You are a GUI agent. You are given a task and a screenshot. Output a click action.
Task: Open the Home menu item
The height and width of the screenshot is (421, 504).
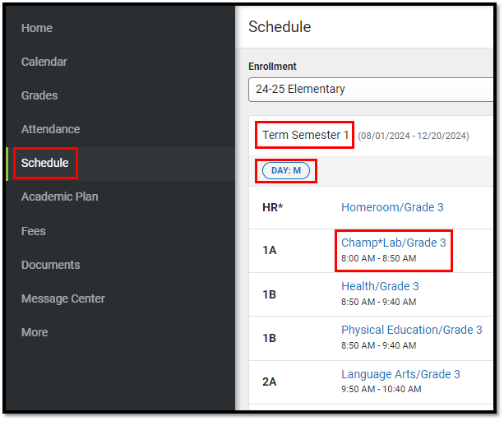click(x=37, y=28)
